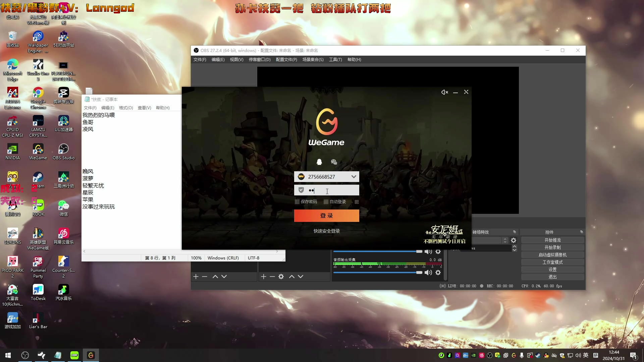Open OBS 视图(V) menu
The height and width of the screenshot is (362, 644).
(x=236, y=60)
